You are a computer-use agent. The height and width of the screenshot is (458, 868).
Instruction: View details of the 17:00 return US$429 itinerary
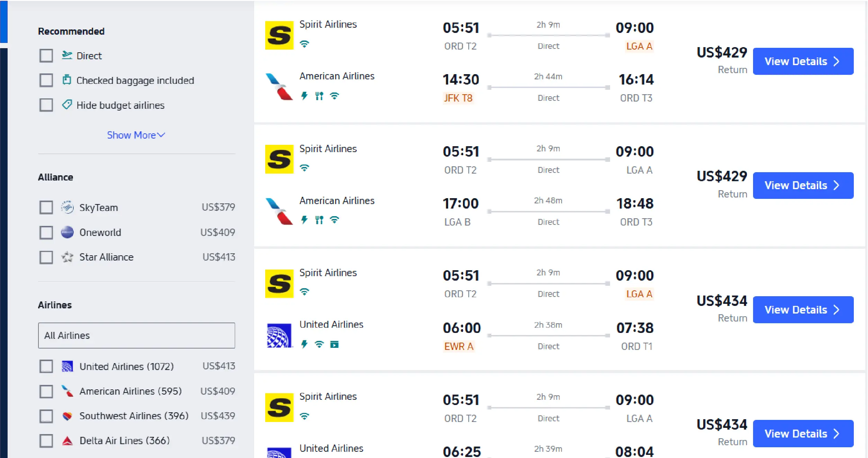coord(803,185)
